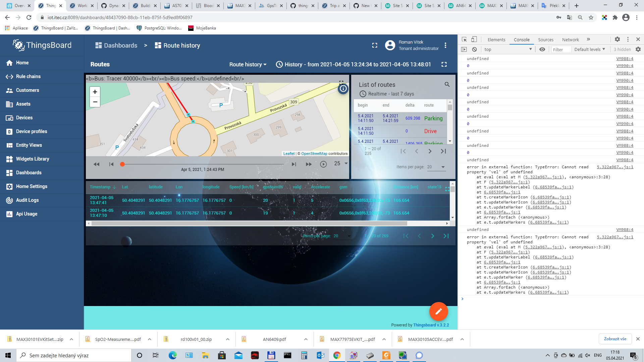Open user profile avatar icon

[390, 45]
